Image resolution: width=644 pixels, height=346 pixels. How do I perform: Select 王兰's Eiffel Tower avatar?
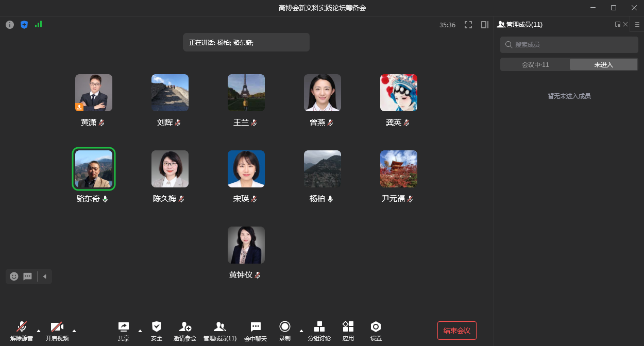(x=246, y=93)
